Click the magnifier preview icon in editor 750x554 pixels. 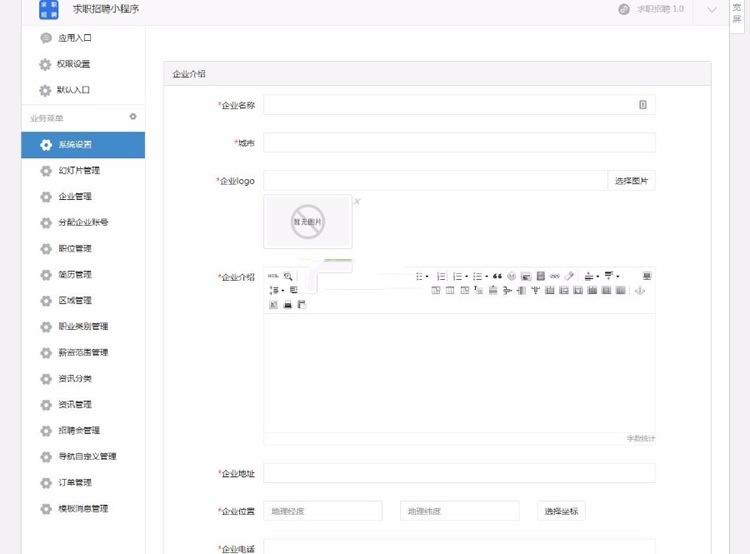click(x=288, y=276)
